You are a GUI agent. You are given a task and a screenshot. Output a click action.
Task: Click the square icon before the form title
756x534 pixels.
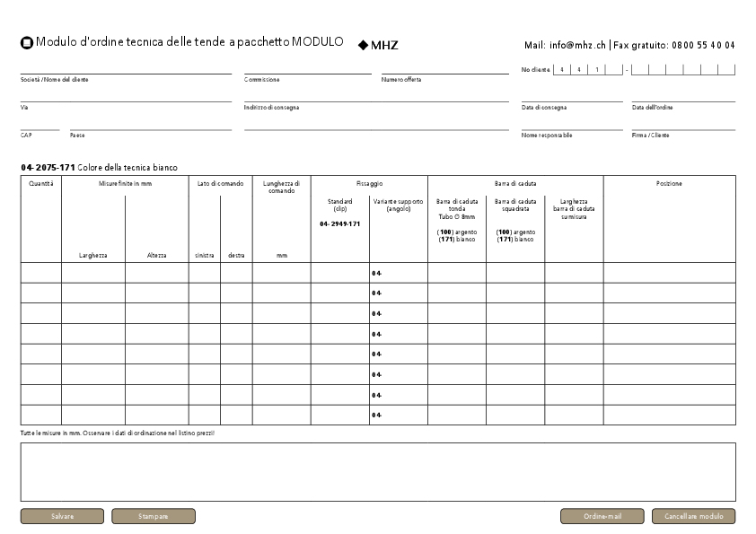(26, 42)
